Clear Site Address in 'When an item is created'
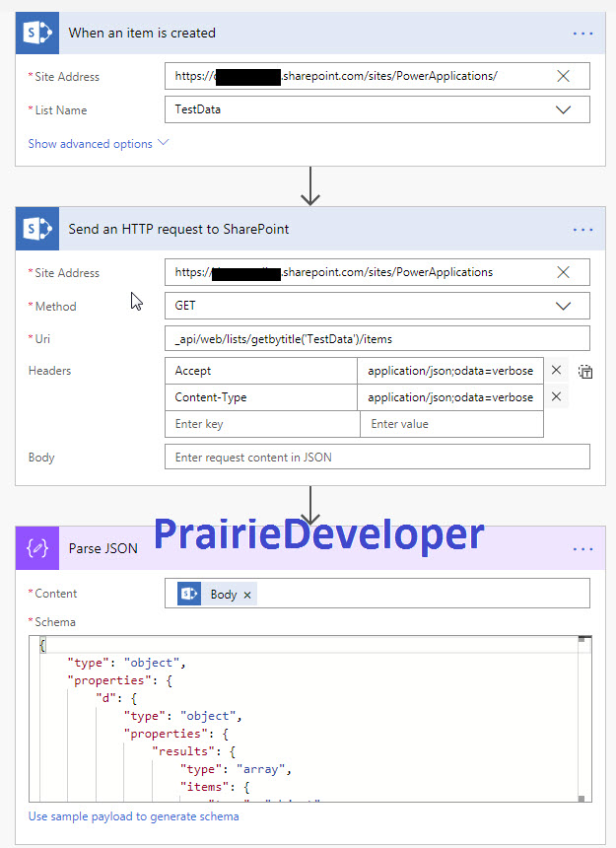 click(563, 76)
